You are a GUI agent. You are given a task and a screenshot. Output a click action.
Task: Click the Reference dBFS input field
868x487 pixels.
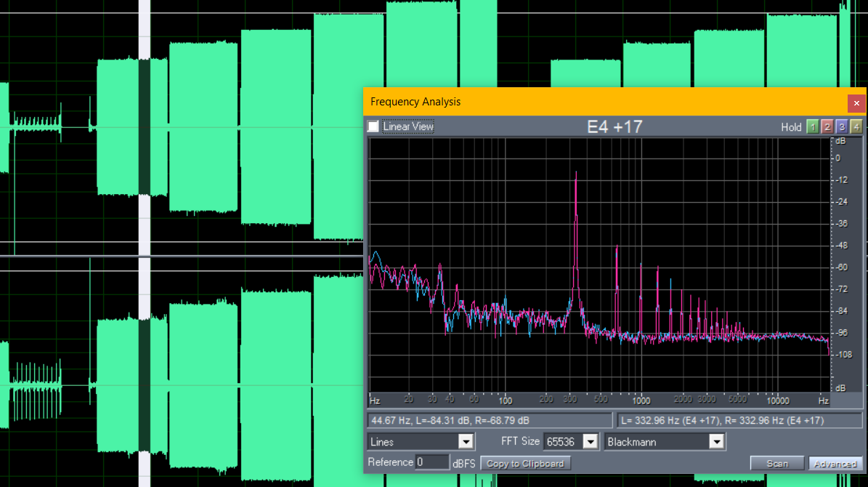tap(431, 462)
